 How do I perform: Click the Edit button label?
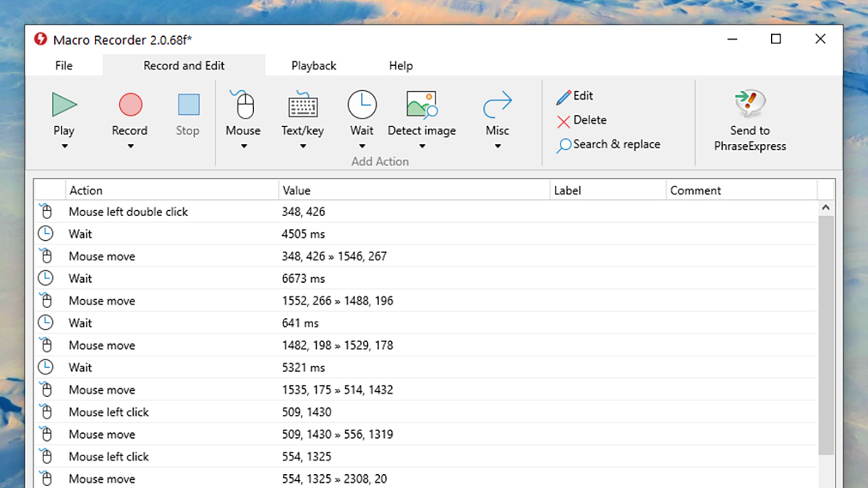coord(583,96)
